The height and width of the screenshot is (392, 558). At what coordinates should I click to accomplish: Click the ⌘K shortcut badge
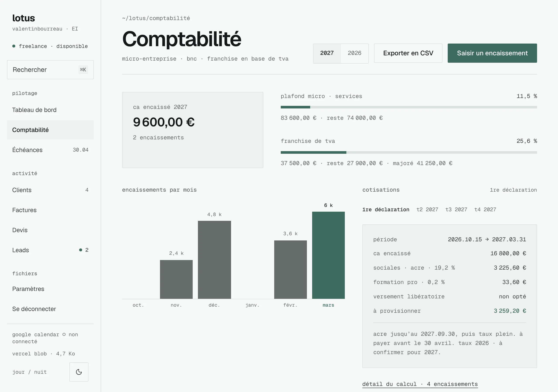tap(83, 70)
